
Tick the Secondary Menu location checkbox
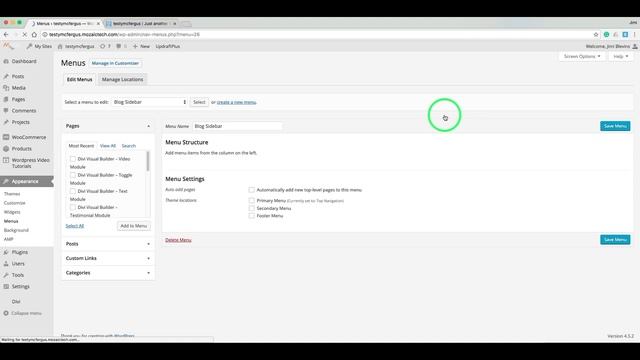tap(251, 208)
